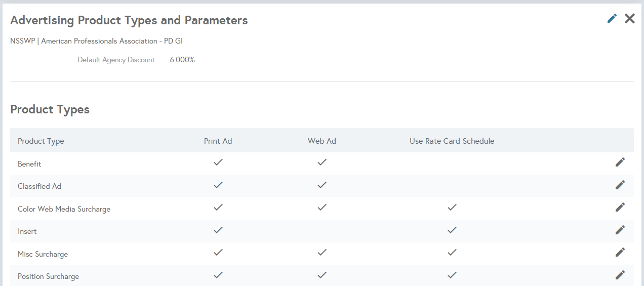Click Classified Ad Web Ad checkmark
This screenshot has width=644, height=286.
(322, 185)
